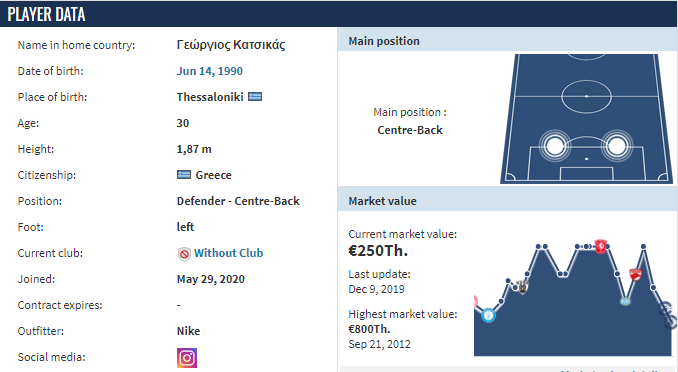The image size is (678, 372).
Task: Select the right centre-back marker on pitch
Action: (x=617, y=146)
